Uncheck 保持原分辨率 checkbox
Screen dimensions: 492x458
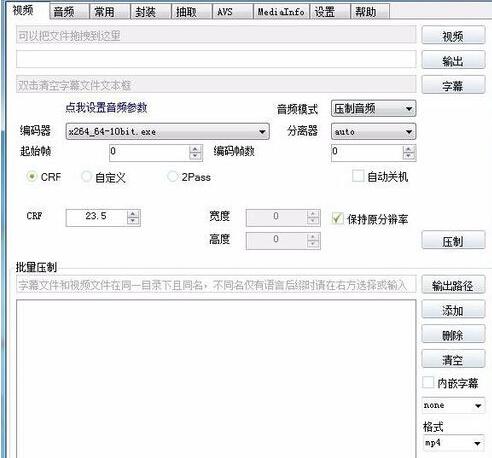point(337,218)
